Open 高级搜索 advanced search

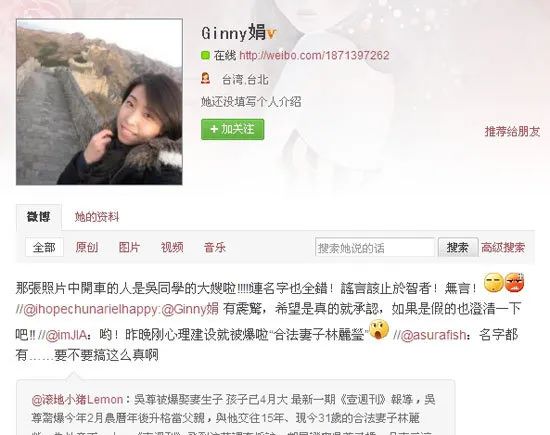pos(503,247)
